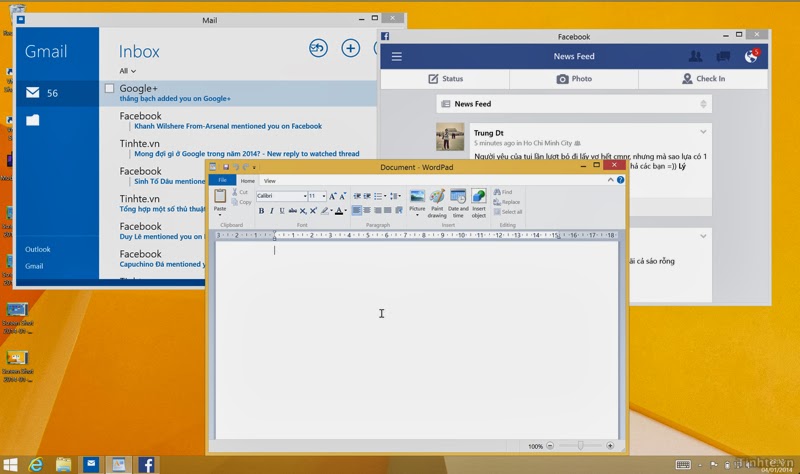Expand Trung Dt post options chevron
This screenshot has height=474, width=800.
pos(703,132)
